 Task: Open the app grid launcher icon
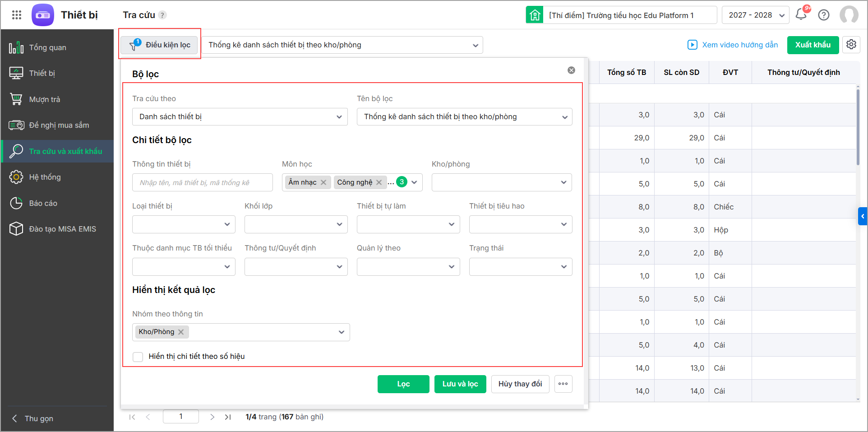click(17, 15)
